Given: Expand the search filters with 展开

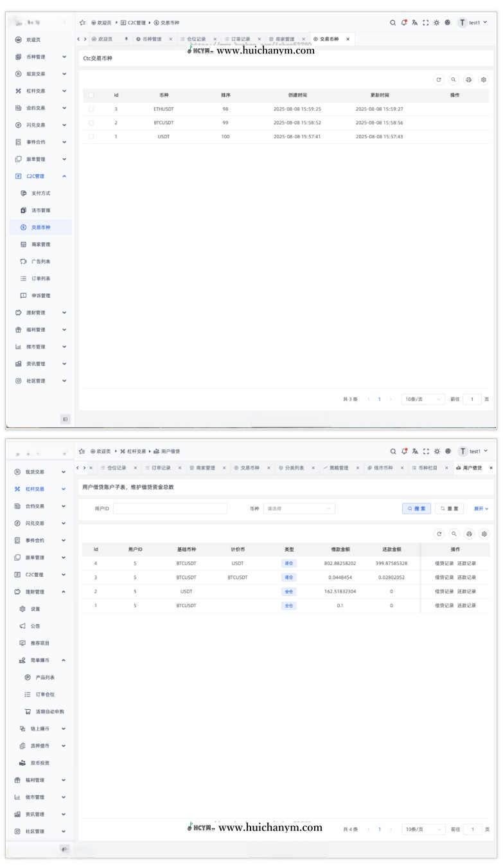Looking at the screenshot, I should 481,509.
